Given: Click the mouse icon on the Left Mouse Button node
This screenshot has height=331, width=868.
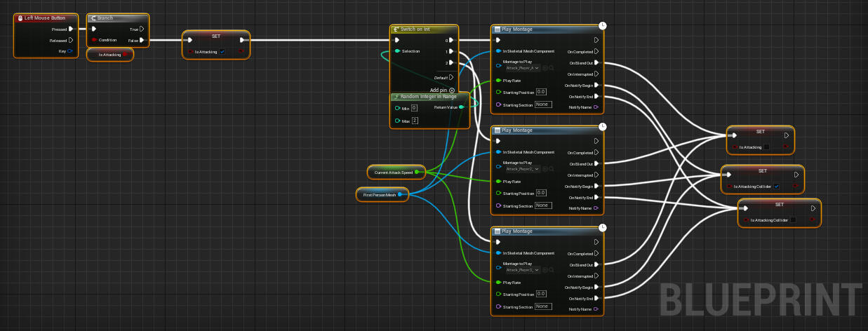Looking at the screenshot, I should point(20,18).
